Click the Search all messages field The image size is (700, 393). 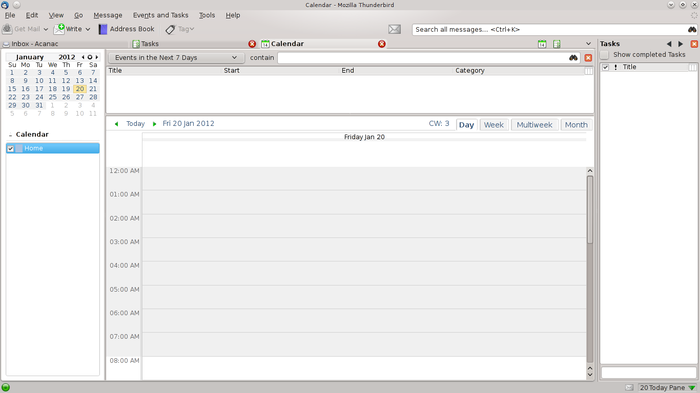[x=549, y=29]
